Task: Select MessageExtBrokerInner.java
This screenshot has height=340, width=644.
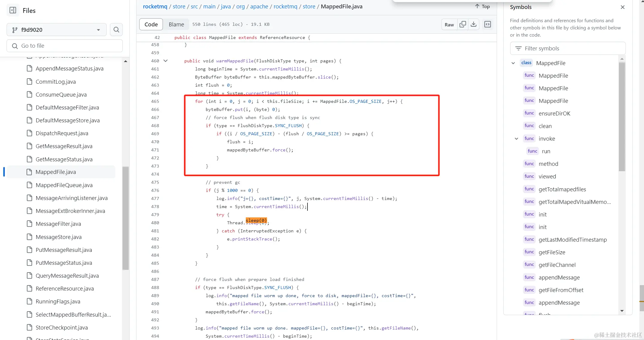Action: click(70, 211)
